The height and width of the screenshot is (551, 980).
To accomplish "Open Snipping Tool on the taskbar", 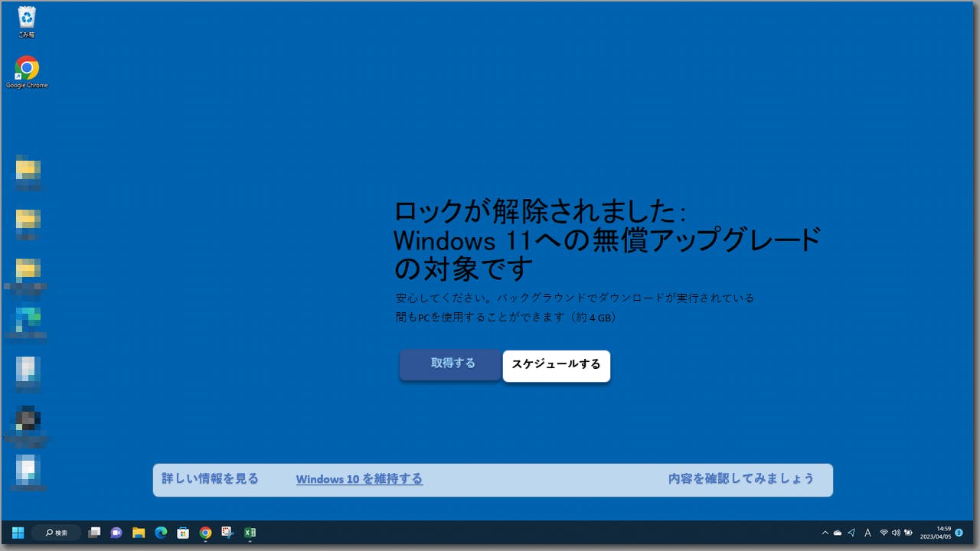I will click(227, 533).
